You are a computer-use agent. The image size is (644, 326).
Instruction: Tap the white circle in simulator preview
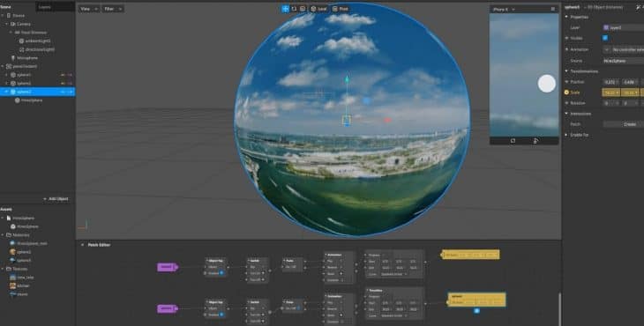tap(547, 84)
